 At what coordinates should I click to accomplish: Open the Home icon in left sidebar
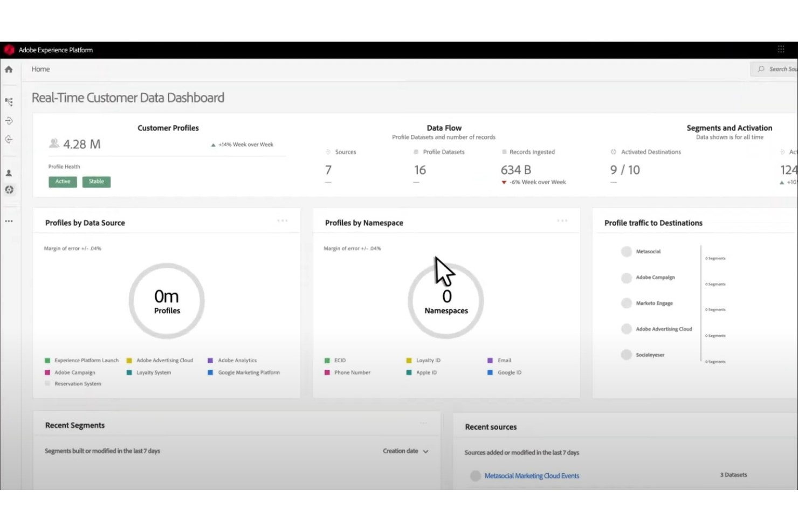(x=9, y=69)
